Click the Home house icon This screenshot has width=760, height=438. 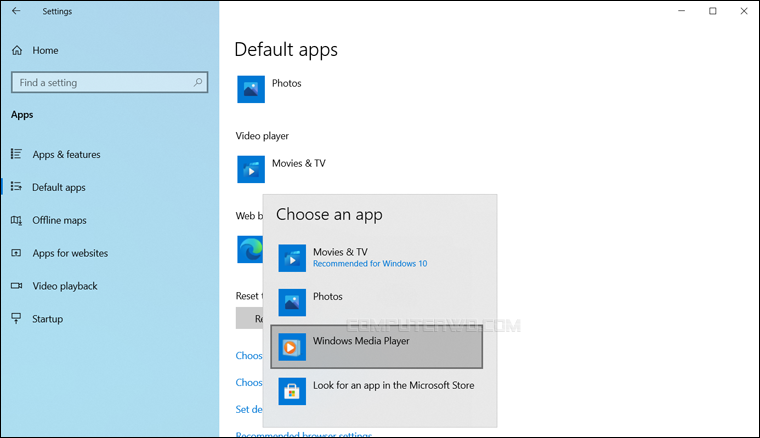point(17,50)
